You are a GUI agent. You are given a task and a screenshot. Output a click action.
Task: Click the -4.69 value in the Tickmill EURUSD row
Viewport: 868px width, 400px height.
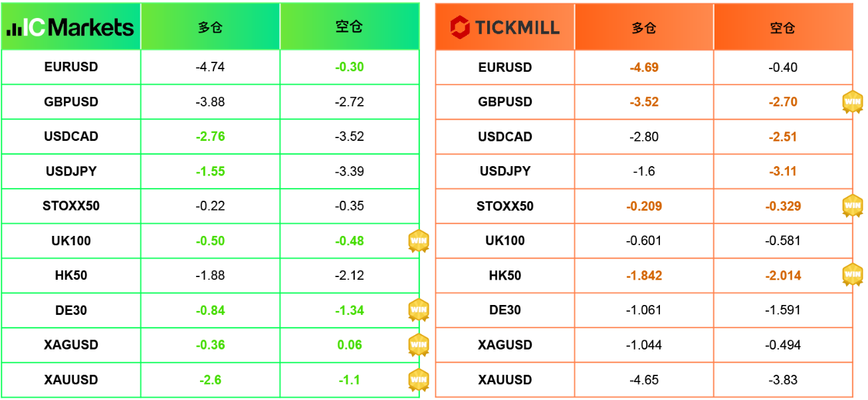pos(644,68)
